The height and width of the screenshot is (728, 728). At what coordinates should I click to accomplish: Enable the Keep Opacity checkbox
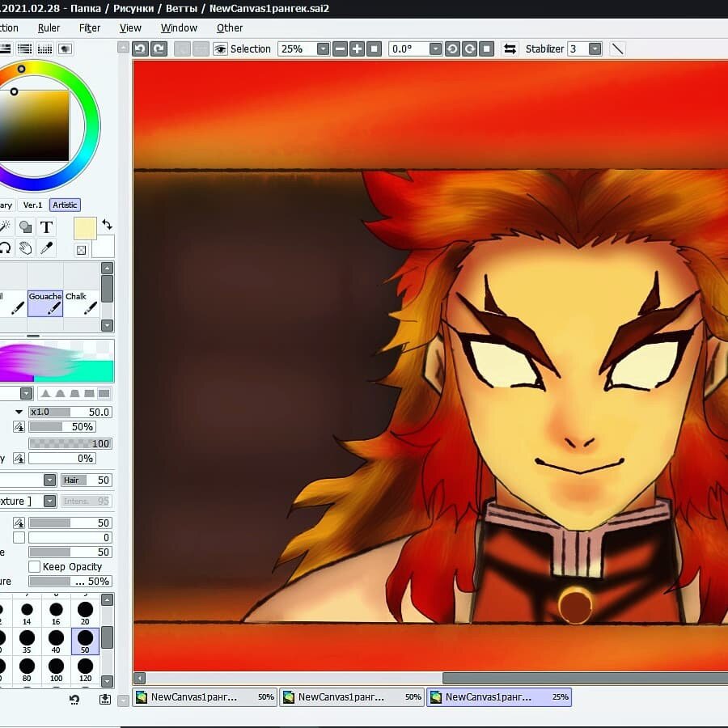click(x=34, y=566)
